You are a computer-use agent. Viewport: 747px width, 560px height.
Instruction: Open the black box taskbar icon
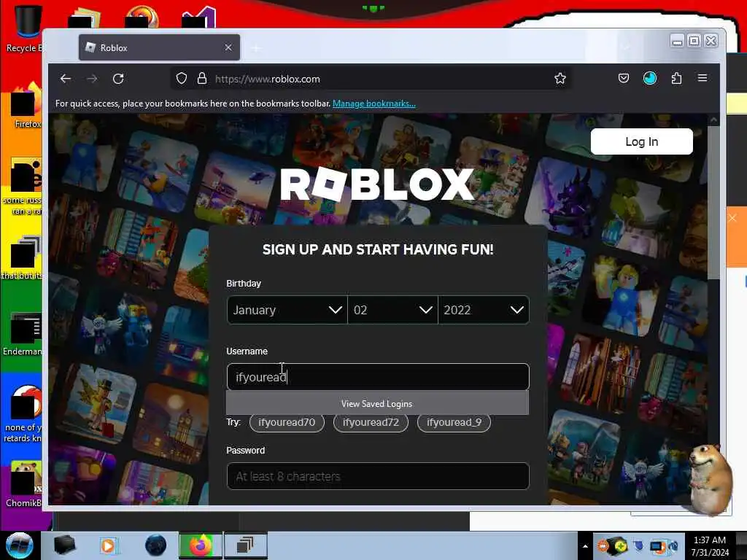click(65, 545)
